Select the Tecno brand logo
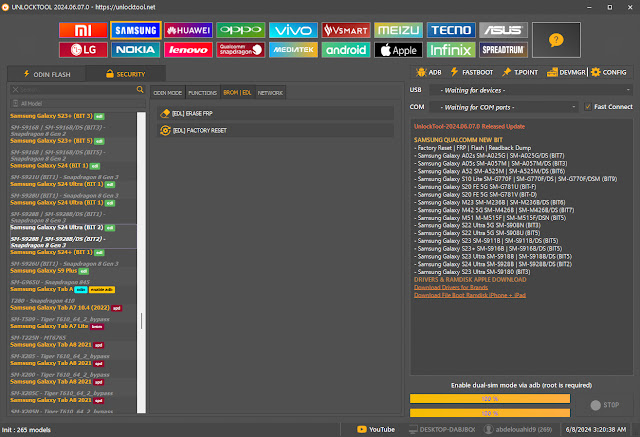 [451, 30]
